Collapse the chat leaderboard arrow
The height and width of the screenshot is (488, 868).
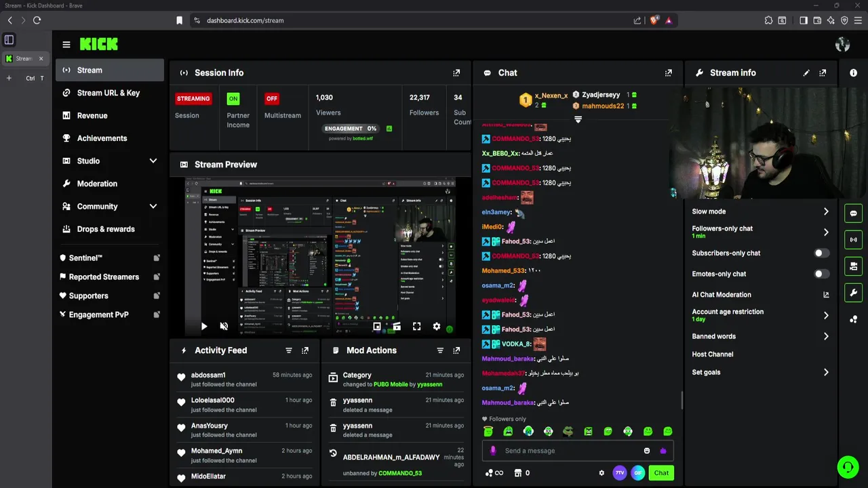[x=578, y=119]
